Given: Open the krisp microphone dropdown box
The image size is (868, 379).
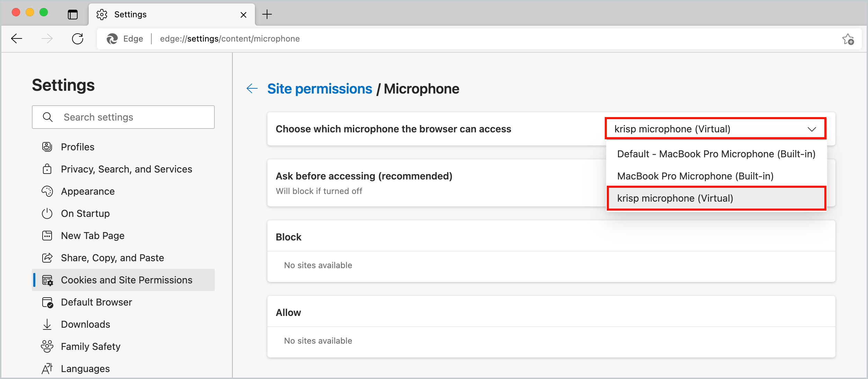Looking at the screenshot, I should tap(716, 129).
